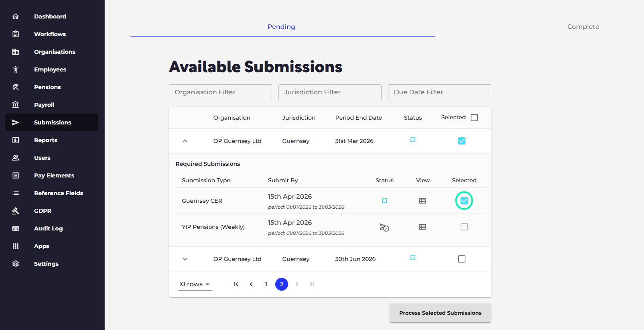View Guernsey CER submission details icon
The image size is (644, 330).
click(423, 201)
